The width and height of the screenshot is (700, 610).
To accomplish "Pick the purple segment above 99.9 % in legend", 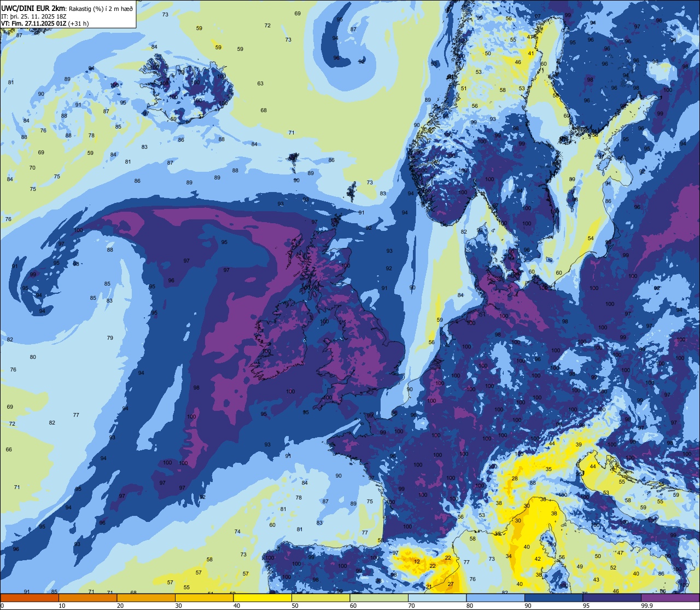I will [x=670, y=597].
